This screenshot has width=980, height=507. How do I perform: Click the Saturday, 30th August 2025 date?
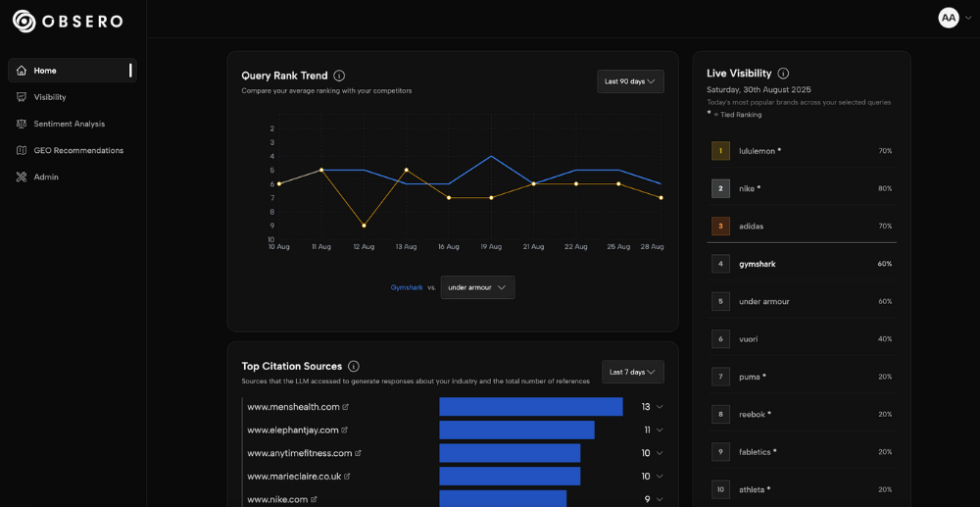pyautogui.click(x=759, y=89)
